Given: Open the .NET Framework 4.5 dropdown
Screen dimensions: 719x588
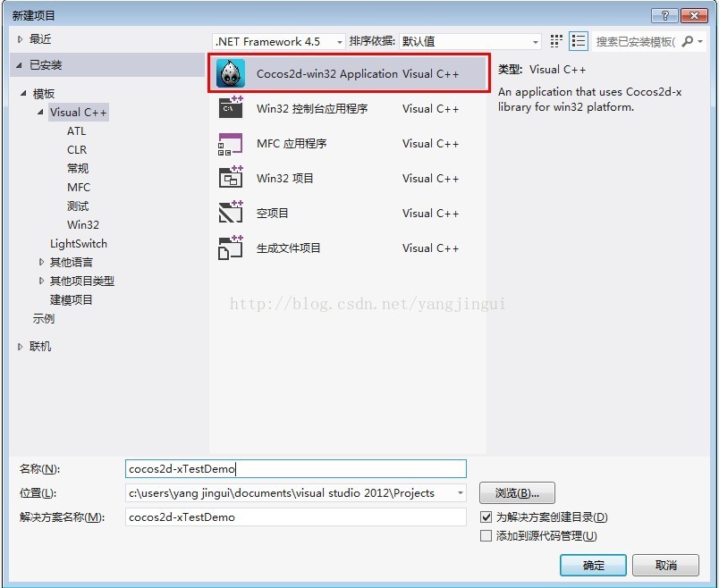Looking at the screenshot, I should [x=279, y=42].
